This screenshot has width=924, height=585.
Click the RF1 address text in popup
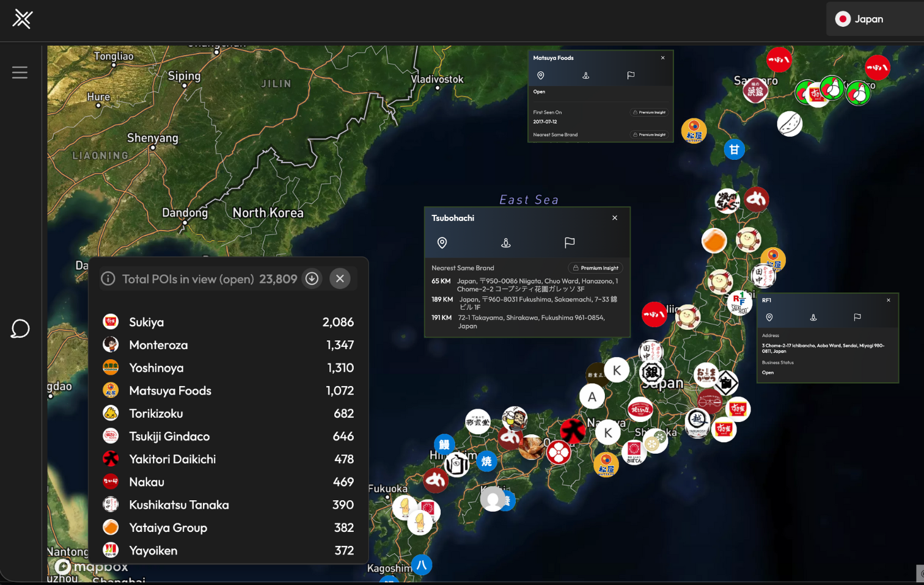click(823, 348)
